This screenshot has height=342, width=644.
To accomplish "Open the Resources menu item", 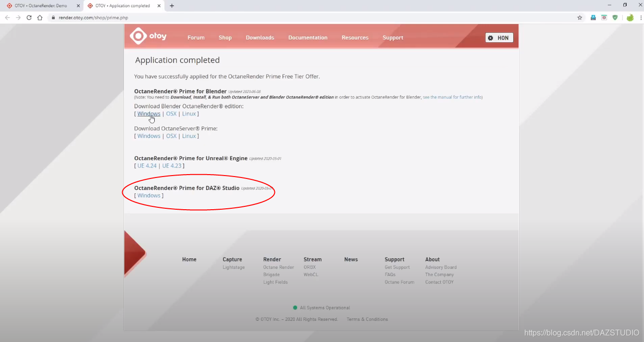I will (355, 38).
